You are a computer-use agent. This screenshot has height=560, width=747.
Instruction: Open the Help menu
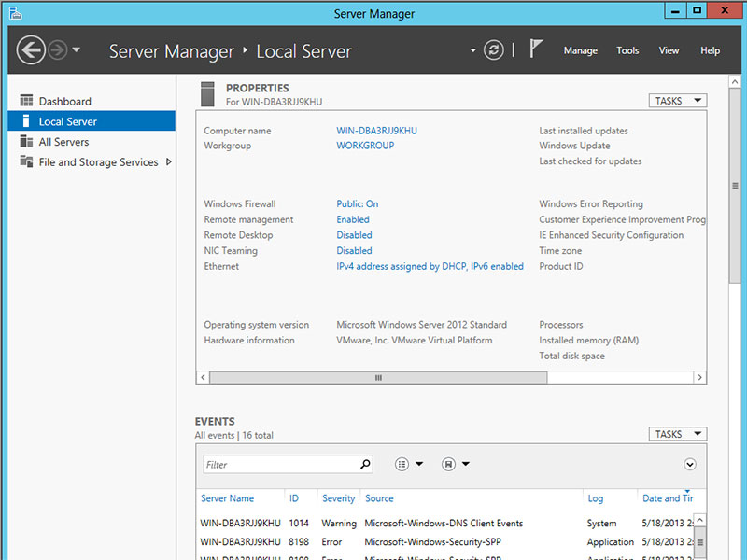(710, 50)
